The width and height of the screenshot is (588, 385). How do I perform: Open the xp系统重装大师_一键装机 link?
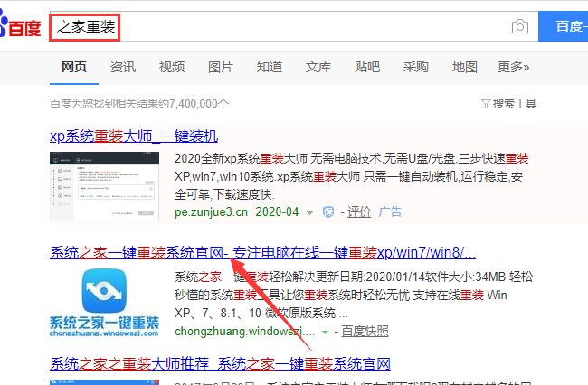click(134, 136)
